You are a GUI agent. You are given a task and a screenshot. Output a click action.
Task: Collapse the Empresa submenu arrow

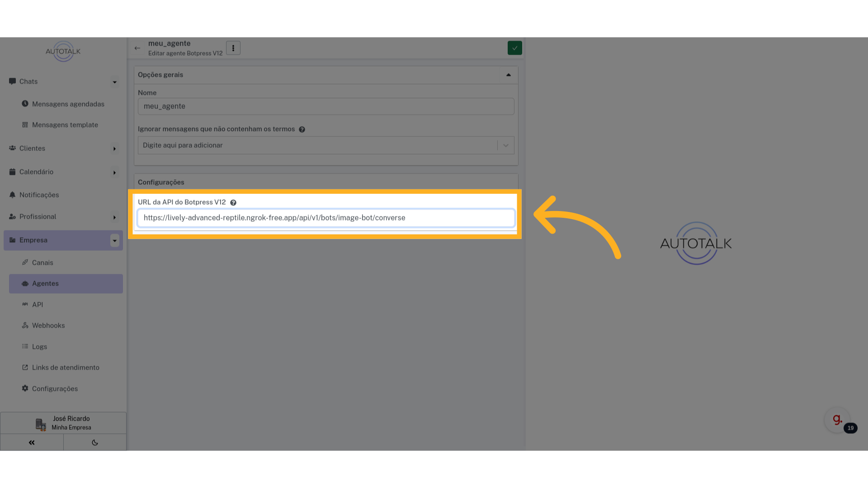coord(114,240)
